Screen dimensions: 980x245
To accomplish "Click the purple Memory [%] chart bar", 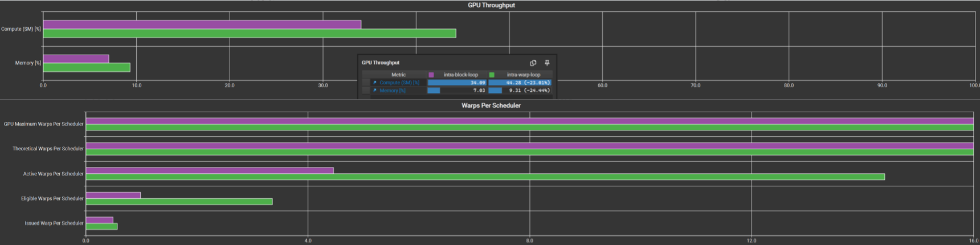I will tap(76, 59).
